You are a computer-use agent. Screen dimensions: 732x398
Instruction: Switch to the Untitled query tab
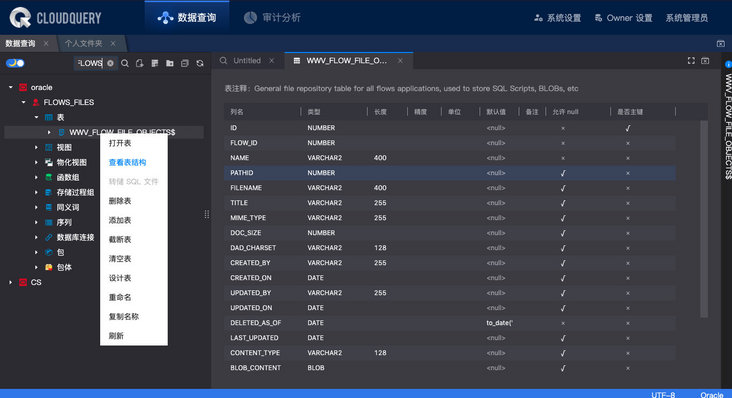pyautogui.click(x=247, y=61)
